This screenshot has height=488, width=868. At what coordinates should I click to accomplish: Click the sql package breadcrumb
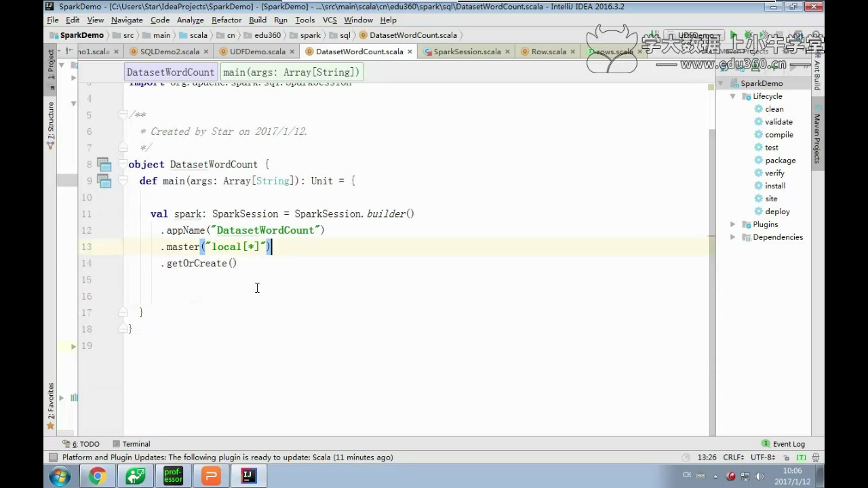pos(340,35)
